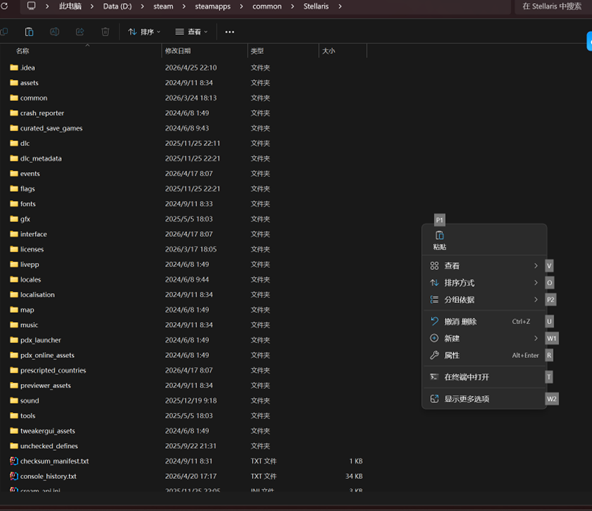Expand 新建 submenu in context menu
The image size is (592, 511).
point(484,338)
